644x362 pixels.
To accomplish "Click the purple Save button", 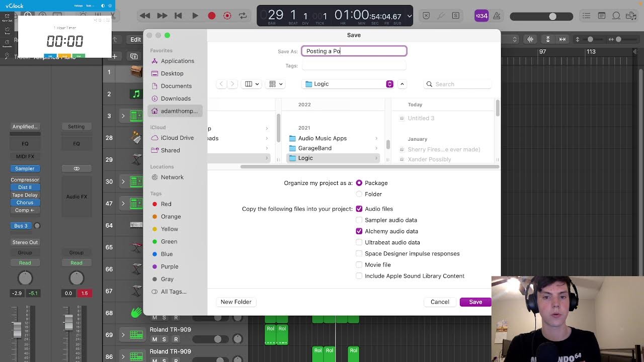I will [475, 302].
